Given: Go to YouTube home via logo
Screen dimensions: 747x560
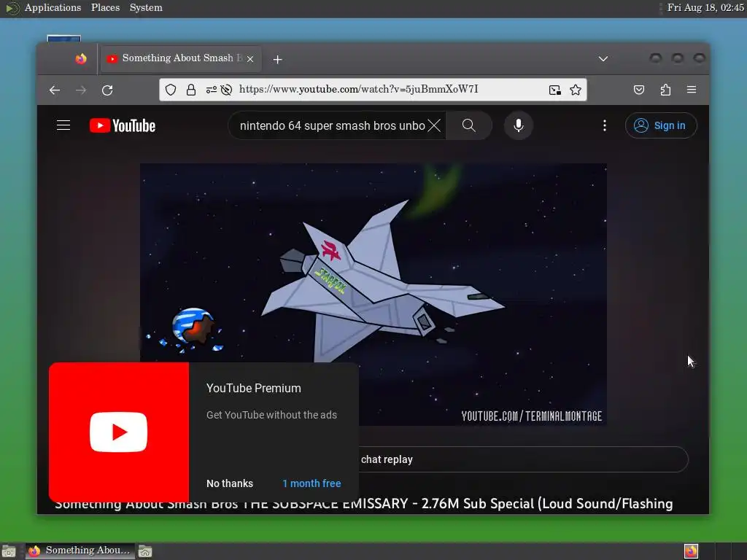Looking at the screenshot, I should pyautogui.click(x=123, y=125).
